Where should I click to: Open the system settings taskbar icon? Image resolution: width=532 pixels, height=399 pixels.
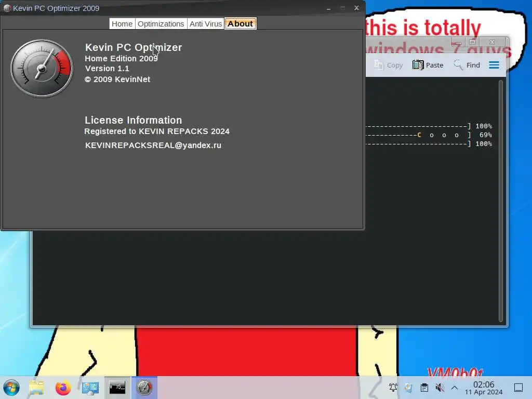tap(90, 388)
